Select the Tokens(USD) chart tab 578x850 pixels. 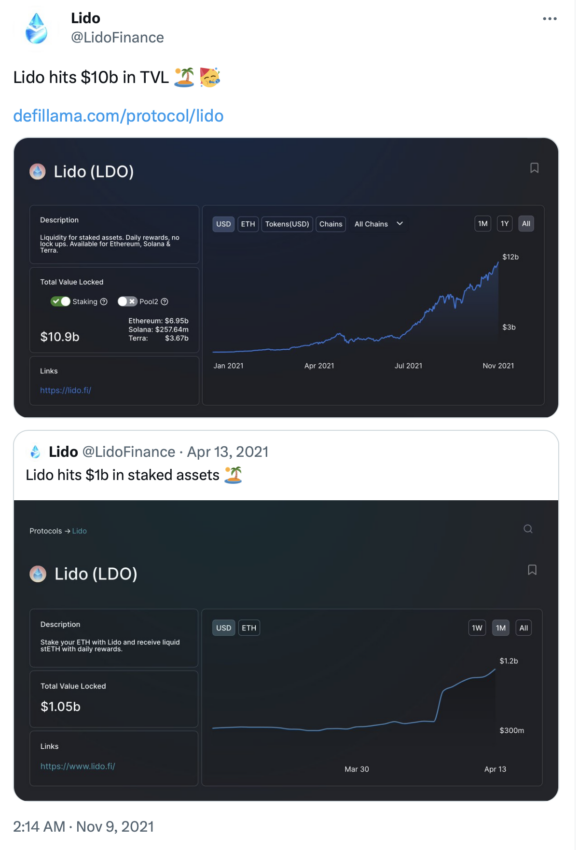pyautogui.click(x=287, y=224)
